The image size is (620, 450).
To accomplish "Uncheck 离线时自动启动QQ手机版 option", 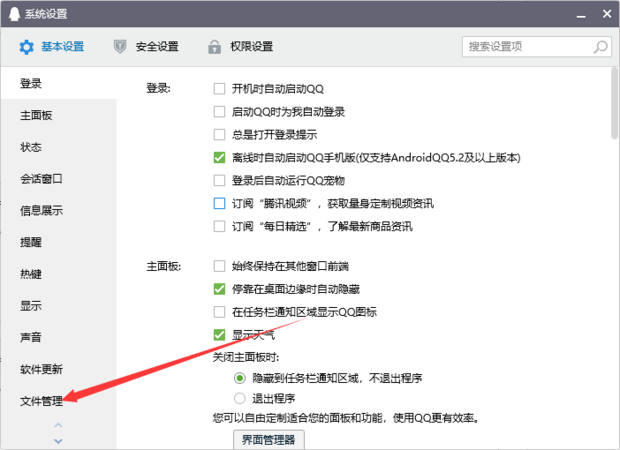I will pyautogui.click(x=219, y=157).
